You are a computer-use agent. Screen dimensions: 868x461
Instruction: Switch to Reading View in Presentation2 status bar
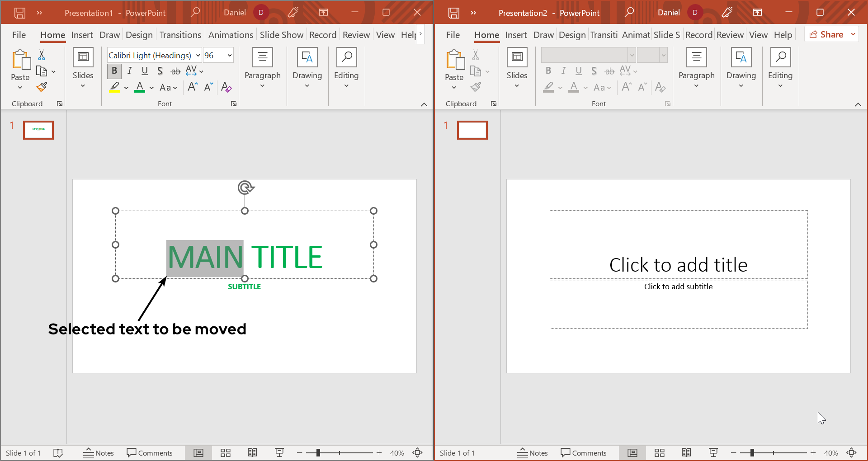[x=686, y=453]
